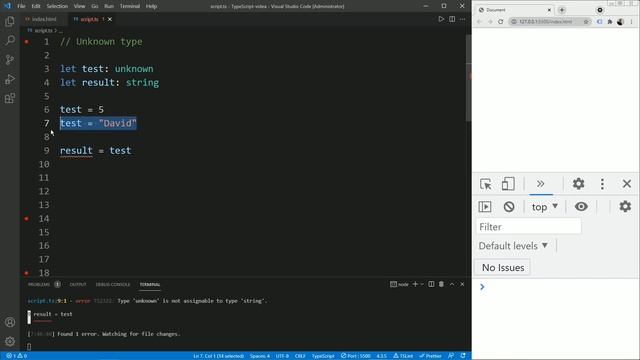Open the Terminal menu
Image resolution: width=640 pixels, height=360 pixels.
tap(130, 6)
